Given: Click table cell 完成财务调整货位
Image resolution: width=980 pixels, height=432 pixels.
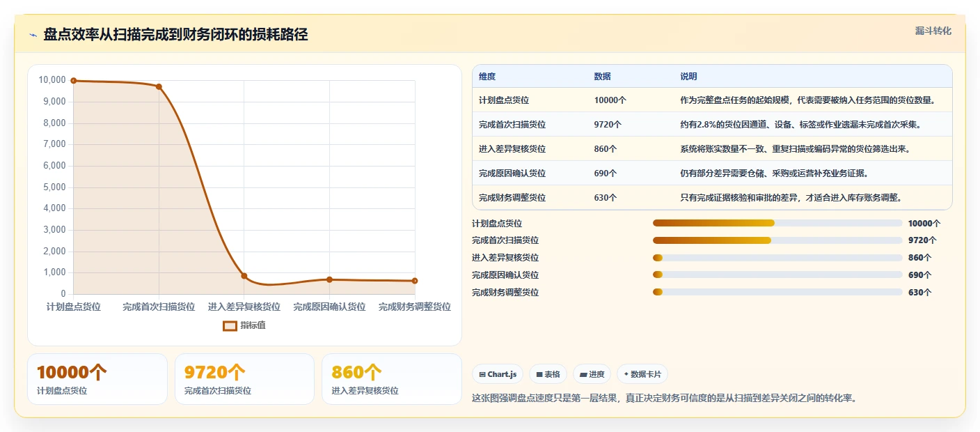Looking at the screenshot, I should point(512,198).
